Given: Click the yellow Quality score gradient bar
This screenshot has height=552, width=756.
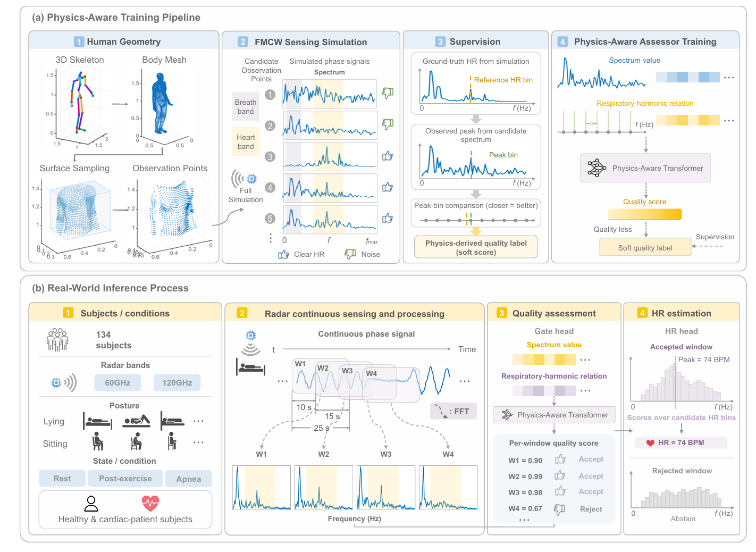Looking at the screenshot, I should coord(645,214).
